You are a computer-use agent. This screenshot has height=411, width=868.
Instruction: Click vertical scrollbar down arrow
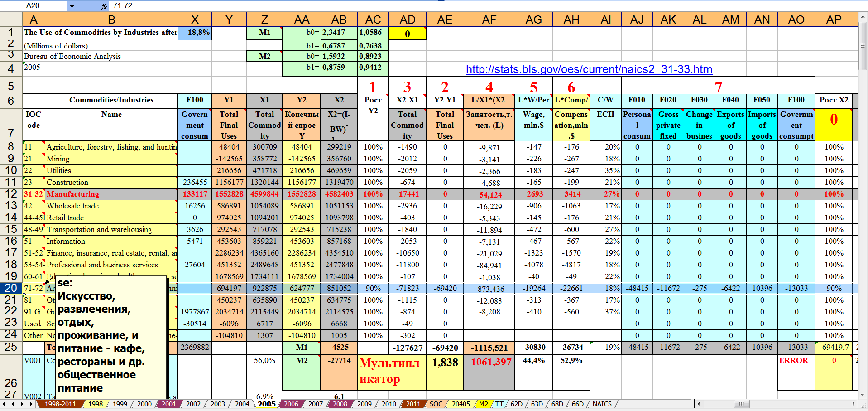click(863, 394)
